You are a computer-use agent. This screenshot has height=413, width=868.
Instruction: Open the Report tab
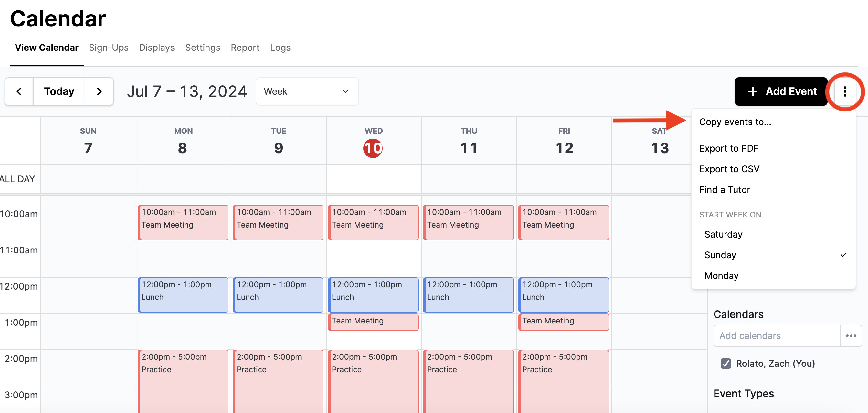coord(245,48)
